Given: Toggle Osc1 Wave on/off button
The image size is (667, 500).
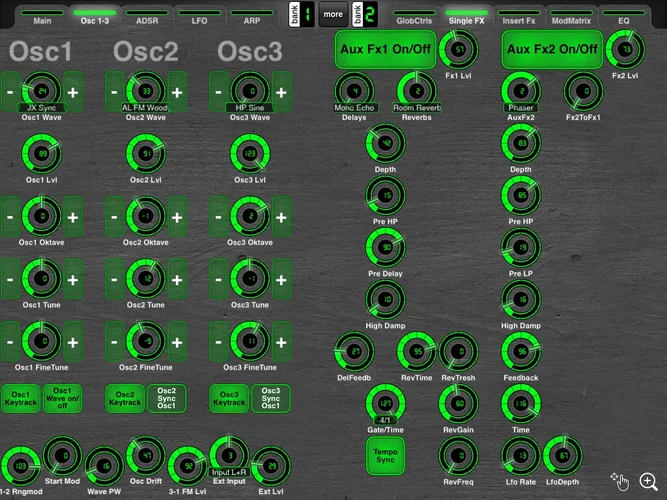Looking at the screenshot, I should pos(62,399).
